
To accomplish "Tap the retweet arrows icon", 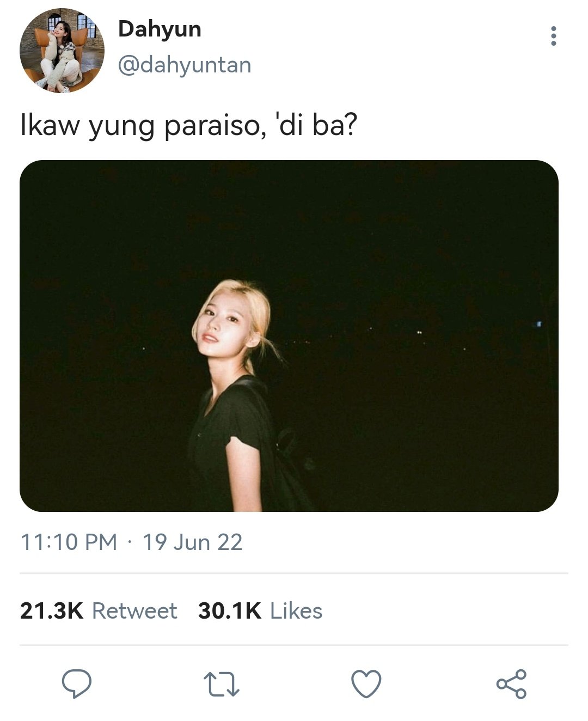I will [221, 685].
